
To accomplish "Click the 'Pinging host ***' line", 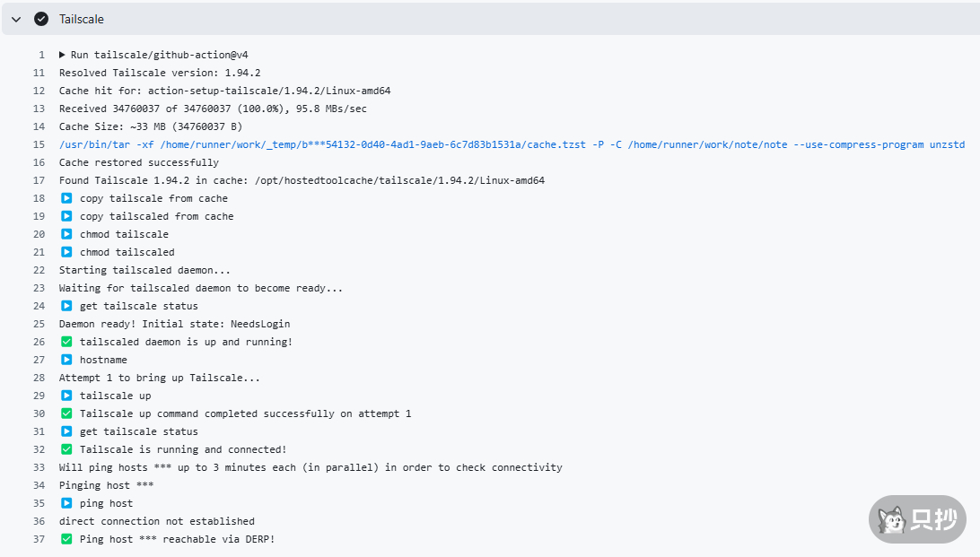I will coord(106,486).
